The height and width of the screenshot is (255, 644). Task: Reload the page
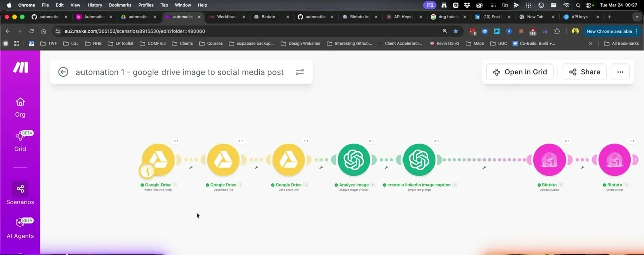click(x=32, y=31)
